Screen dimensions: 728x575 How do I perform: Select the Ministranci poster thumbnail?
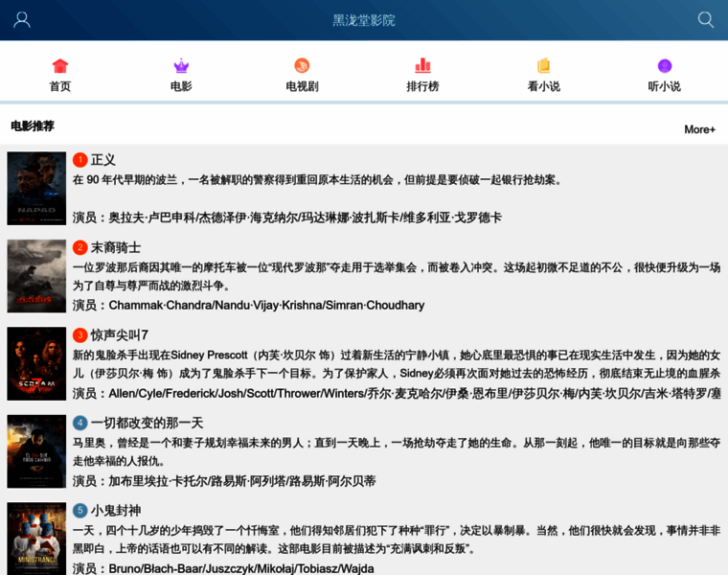point(36,539)
